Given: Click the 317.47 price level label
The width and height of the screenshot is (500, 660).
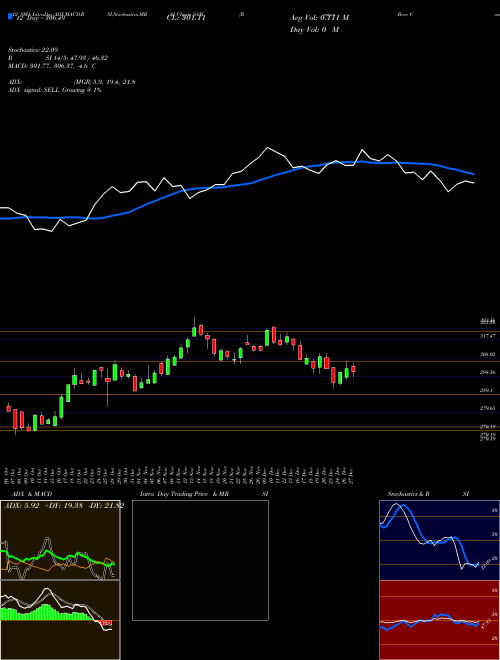Looking at the screenshot, I should click(488, 336).
